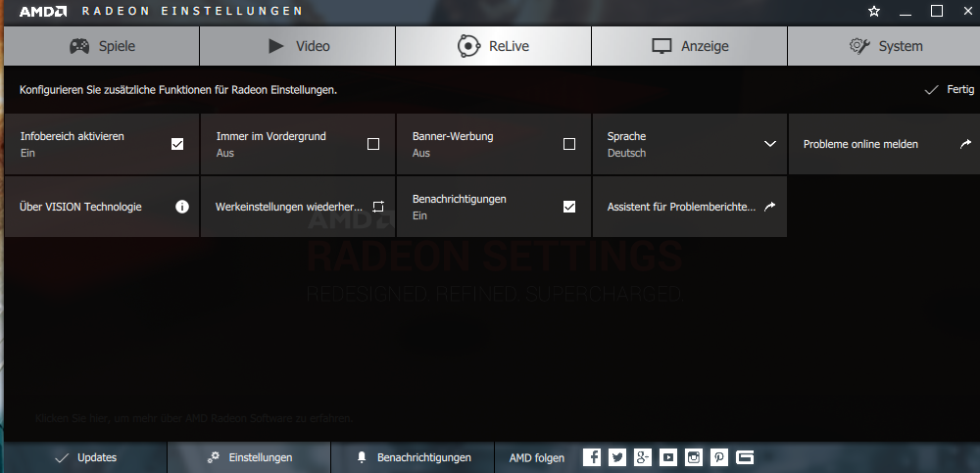Enable Immer im Vordergrund checkbox
The height and width of the screenshot is (473, 980).
coord(373,144)
